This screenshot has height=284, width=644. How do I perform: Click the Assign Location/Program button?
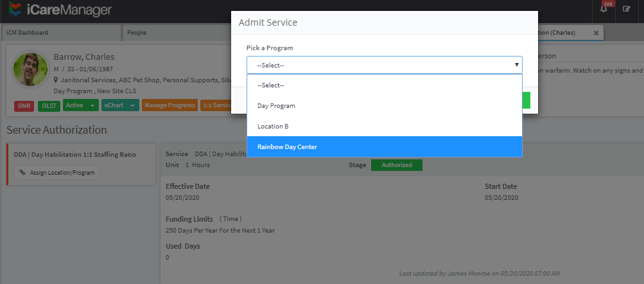pyautogui.click(x=57, y=173)
